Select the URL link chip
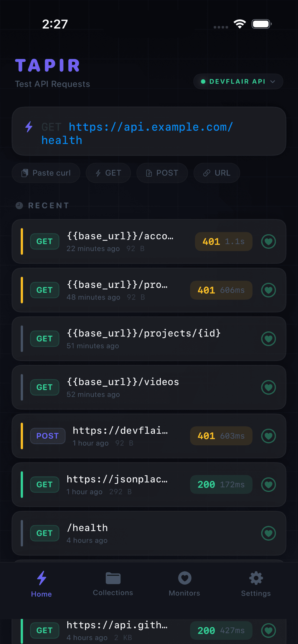Viewport: 298px width, 644px height. (x=217, y=173)
